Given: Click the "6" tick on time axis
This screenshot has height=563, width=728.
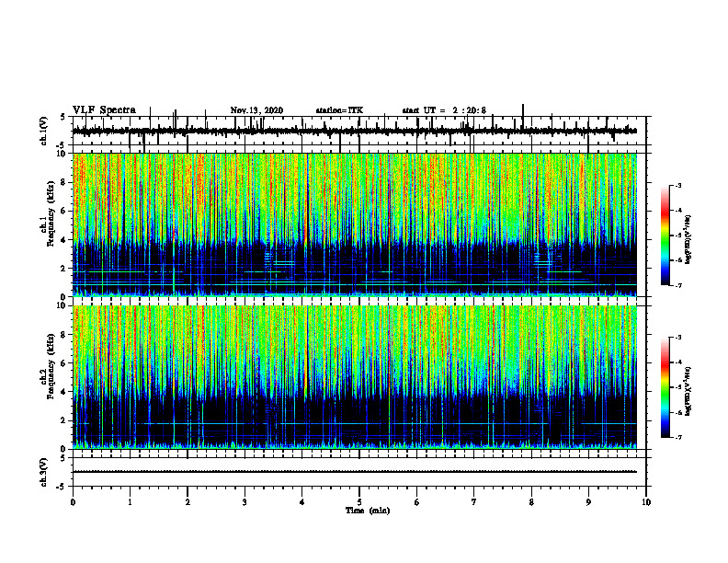Looking at the screenshot, I should (x=417, y=502).
